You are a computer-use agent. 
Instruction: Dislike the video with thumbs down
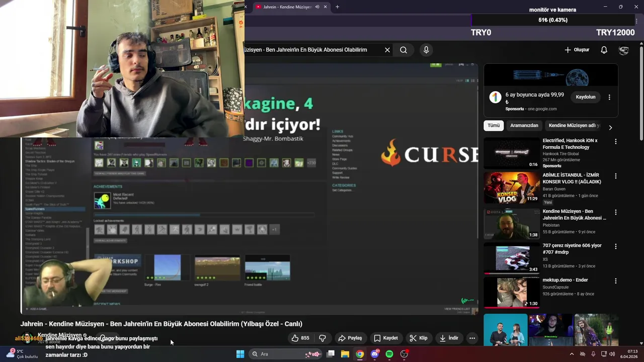323,338
